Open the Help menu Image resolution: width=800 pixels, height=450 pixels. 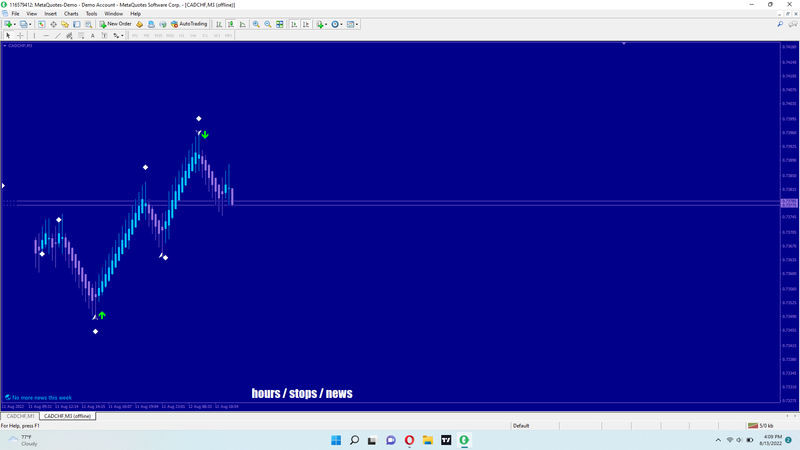pos(135,14)
